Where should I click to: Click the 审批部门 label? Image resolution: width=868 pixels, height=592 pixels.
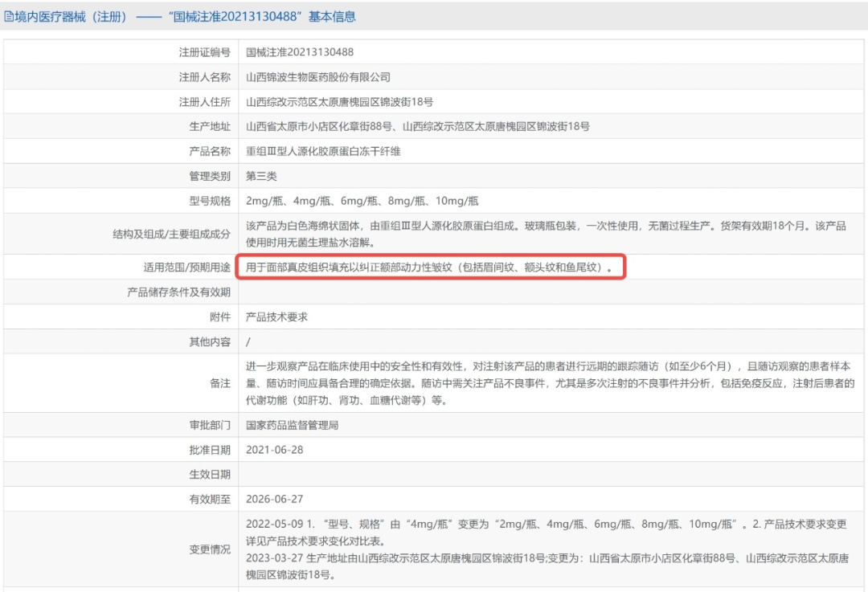coord(210,425)
